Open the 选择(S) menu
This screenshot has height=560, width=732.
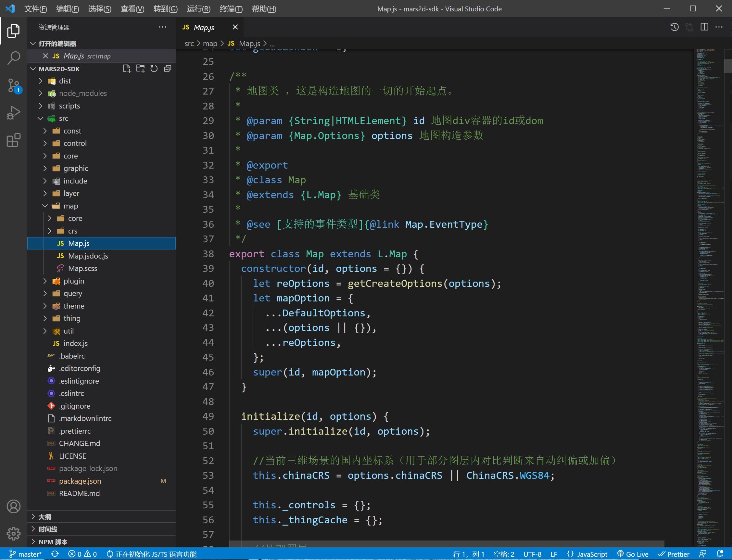[100, 9]
